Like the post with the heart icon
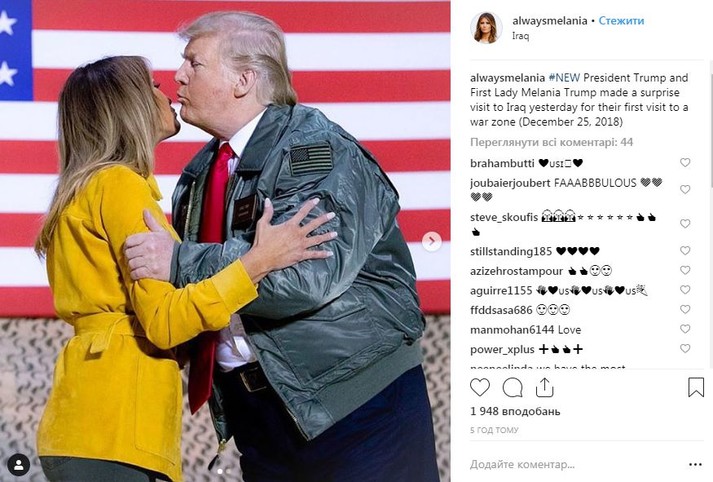 pyautogui.click(x=480, y=388)
